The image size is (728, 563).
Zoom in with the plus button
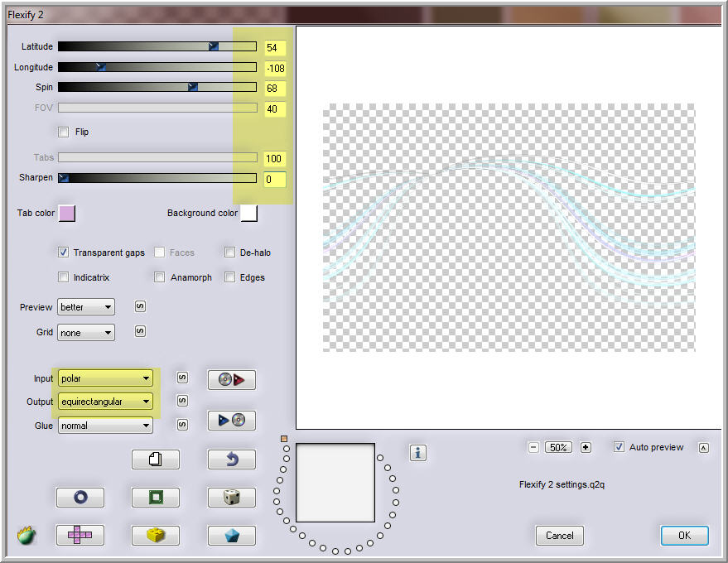(586, 447)
